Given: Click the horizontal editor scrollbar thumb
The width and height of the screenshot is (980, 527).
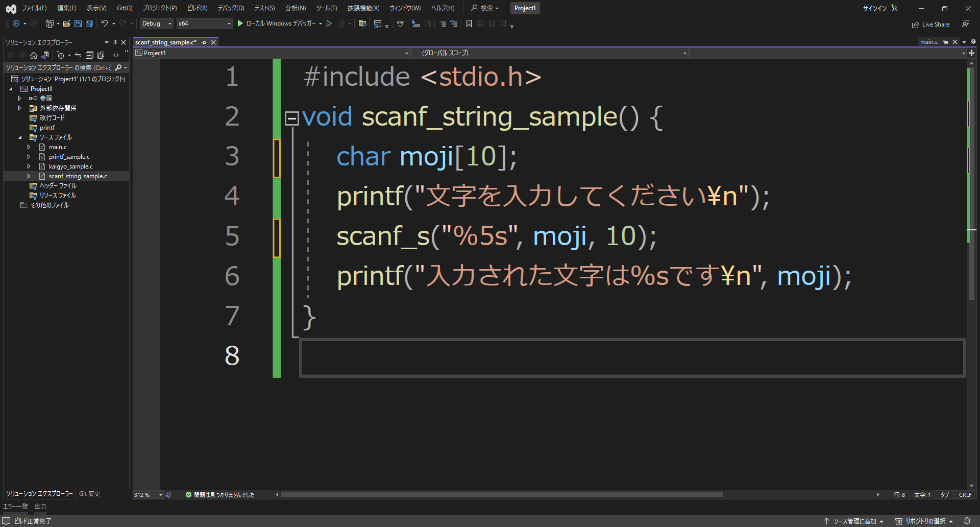Looking at the screenshot, I should pyautogui.click(x=501, y=495).
